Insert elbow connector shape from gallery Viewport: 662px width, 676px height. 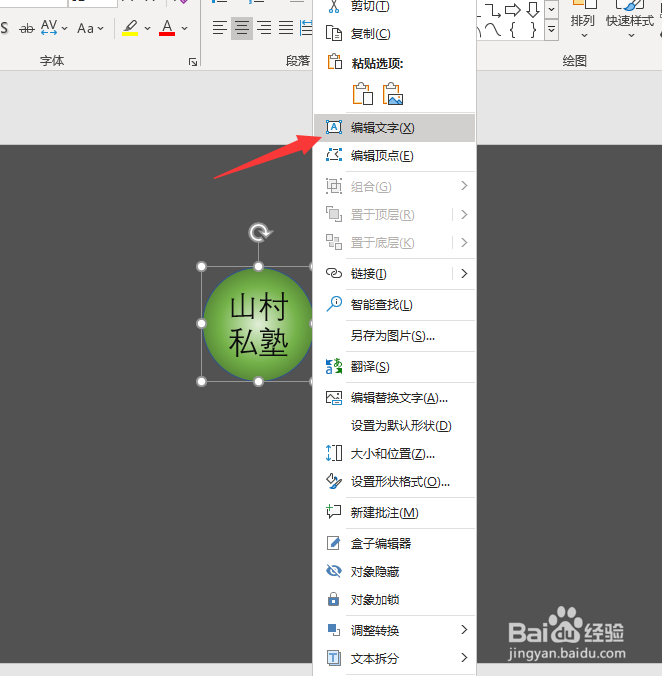click(493, 10)
